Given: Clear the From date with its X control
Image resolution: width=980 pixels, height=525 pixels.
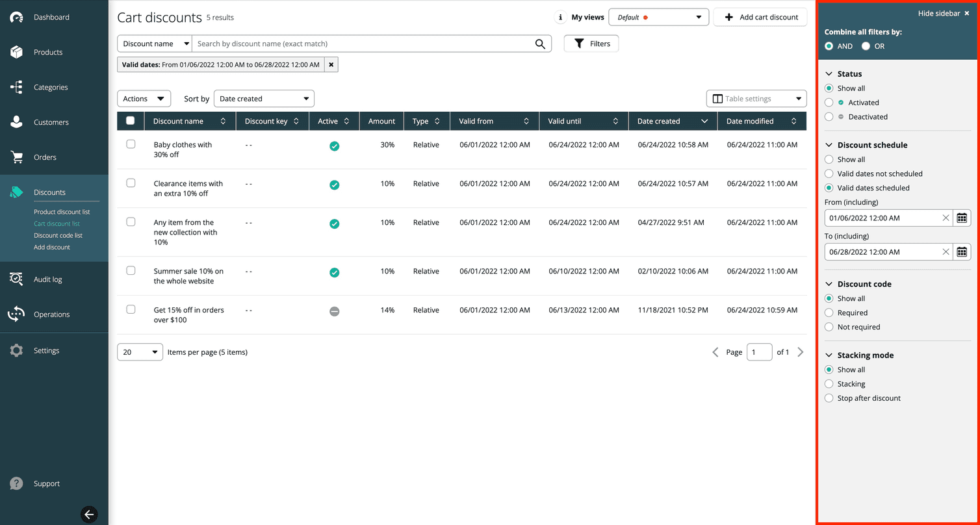Looking at the screenshot, I should (x=946, y=218).
